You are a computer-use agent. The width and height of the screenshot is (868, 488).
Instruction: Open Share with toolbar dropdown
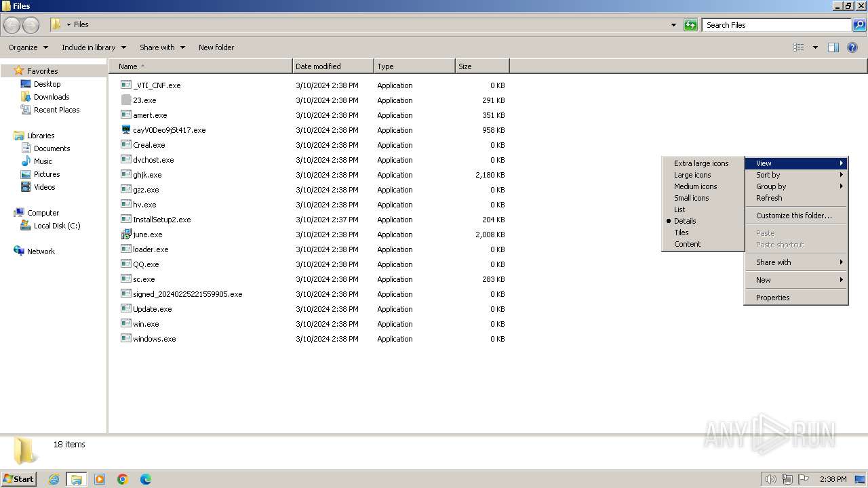pos(162,47)
